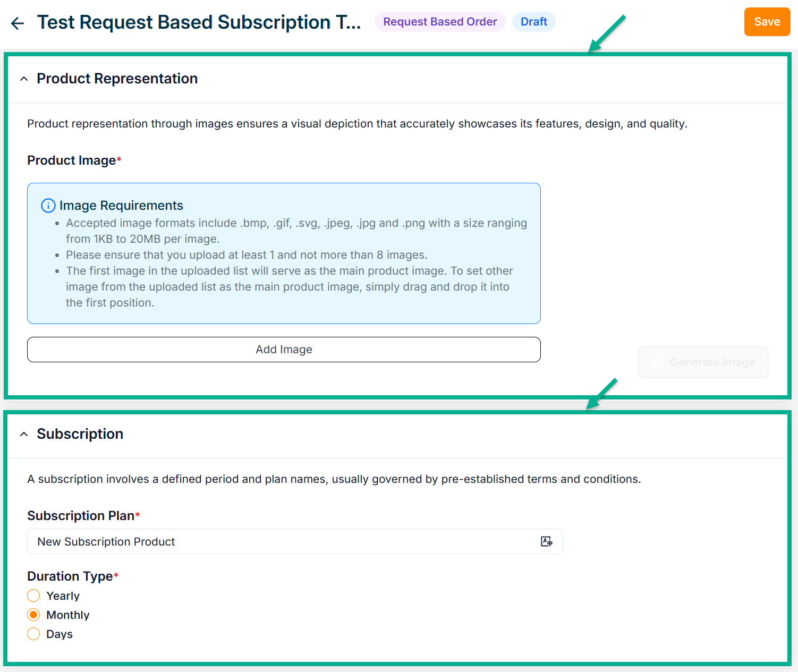Image resolution: width=798 pixels, height=672 pixels.
Task: Click the Product Representation heading
Action: coord(117,79)
